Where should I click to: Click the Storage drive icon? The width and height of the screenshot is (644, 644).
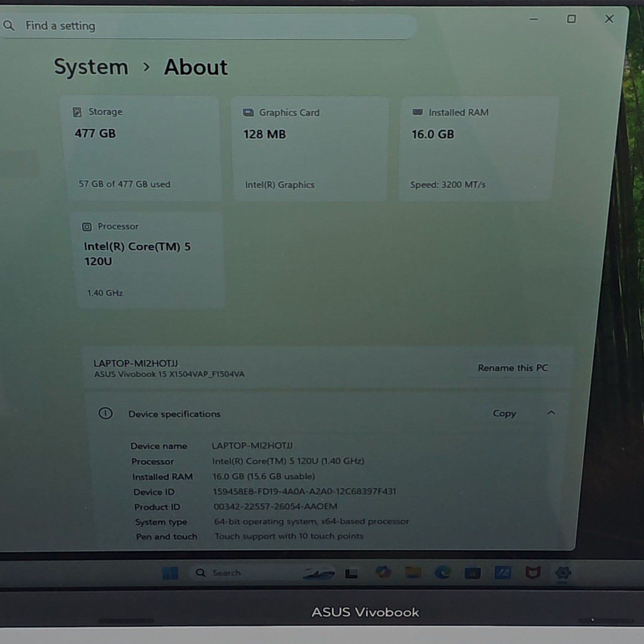pyautogui.click(x=77, y=112)
